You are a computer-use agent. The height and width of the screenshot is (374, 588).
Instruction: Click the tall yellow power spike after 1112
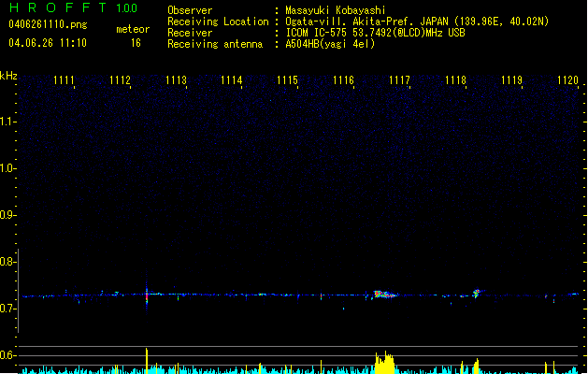147,361
